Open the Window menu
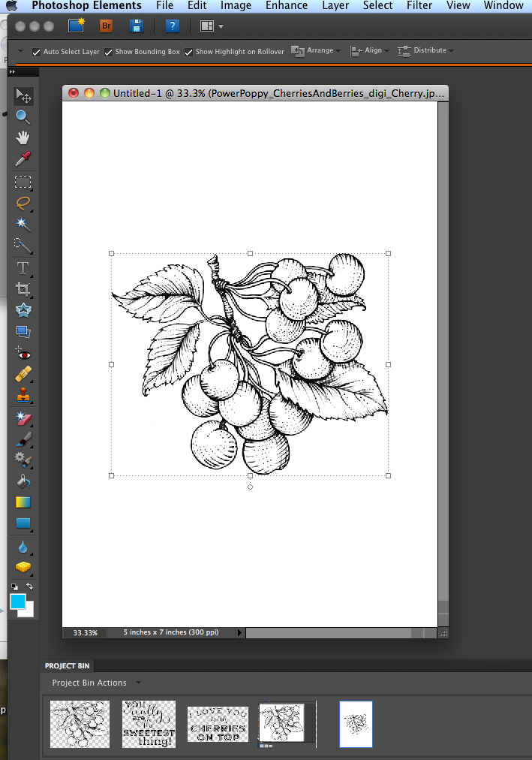The image size is (532, 760). tap(503, 5)
